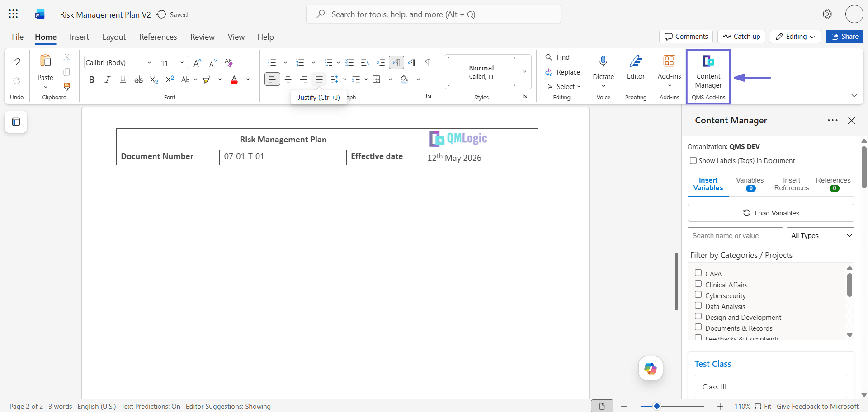The height and width of the screenshot is (412, 868).
Task: Open the font size dropdown
Action: tap(182, 63)
